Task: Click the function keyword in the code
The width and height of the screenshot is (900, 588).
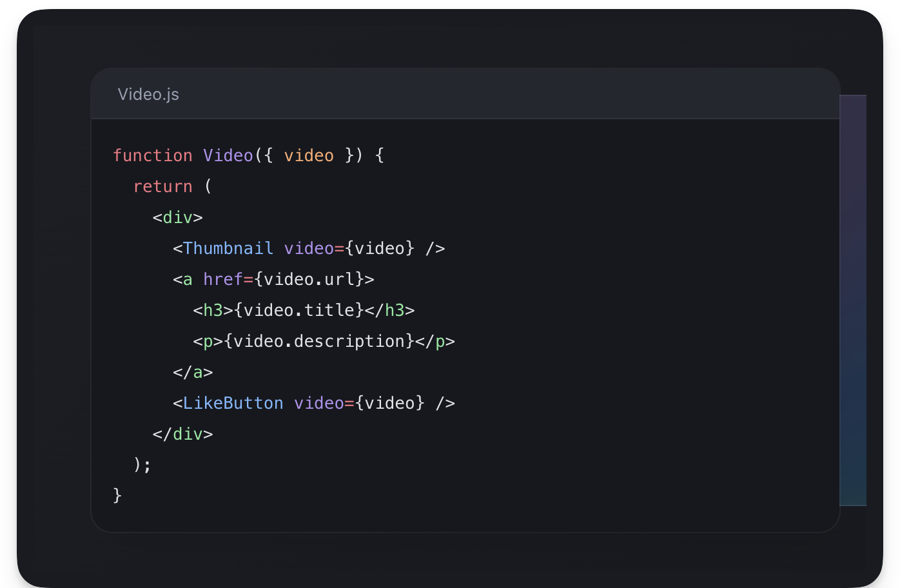Action: click(152, 155)
